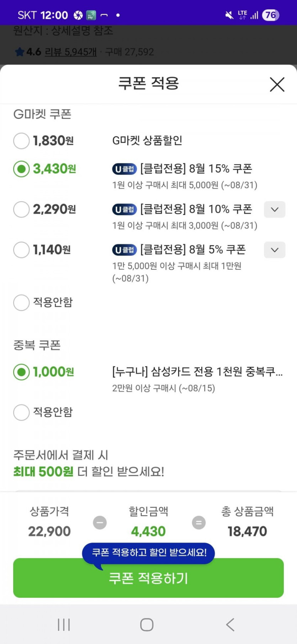Tap the 쿠폰 적용하고 할인 받으세요 tooltip bubble
297x644 pixels.
[x=148, y=553]
